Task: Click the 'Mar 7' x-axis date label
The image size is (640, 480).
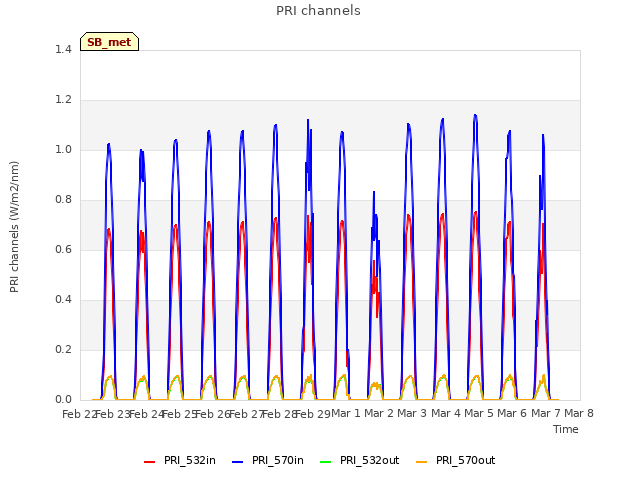Action: (x=545, y=413)
